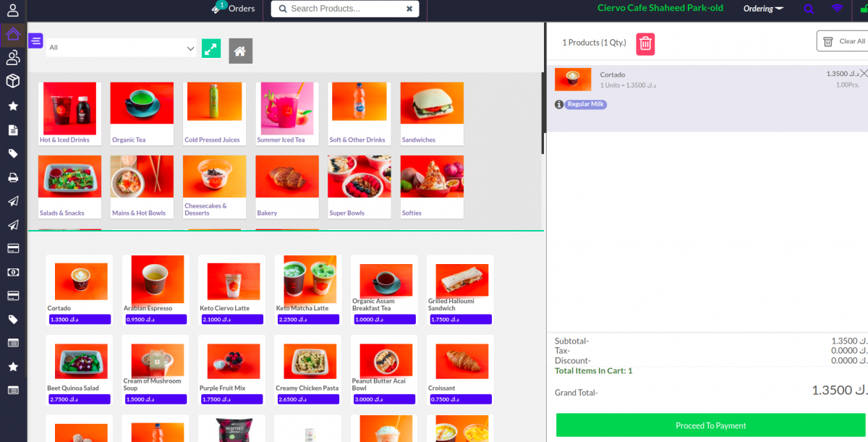Add Organic Assam Breakfast Tea to cart

tap(384, 290)
